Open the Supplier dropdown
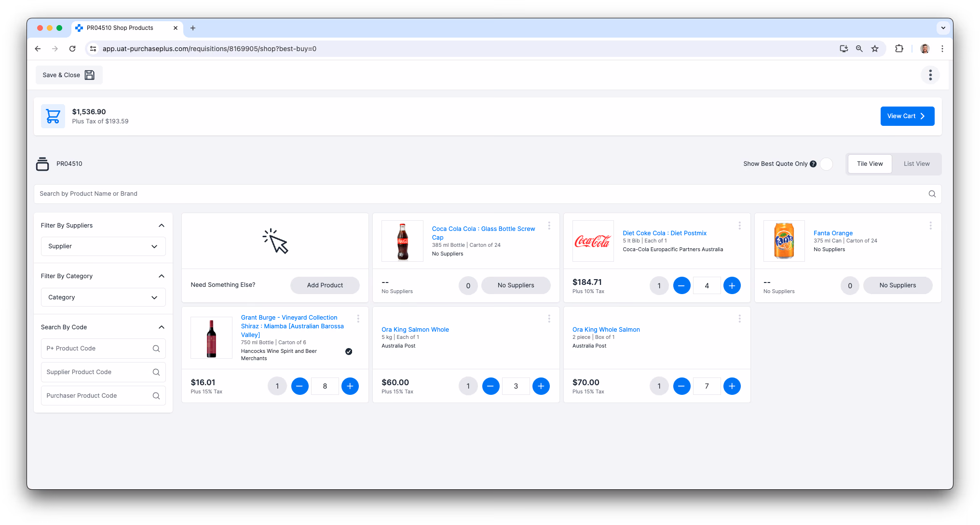980x525 pixels. coord(103,246)
